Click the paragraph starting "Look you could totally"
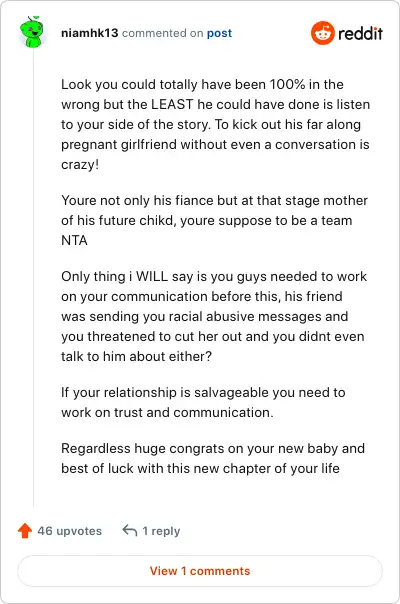 (215, 124)
